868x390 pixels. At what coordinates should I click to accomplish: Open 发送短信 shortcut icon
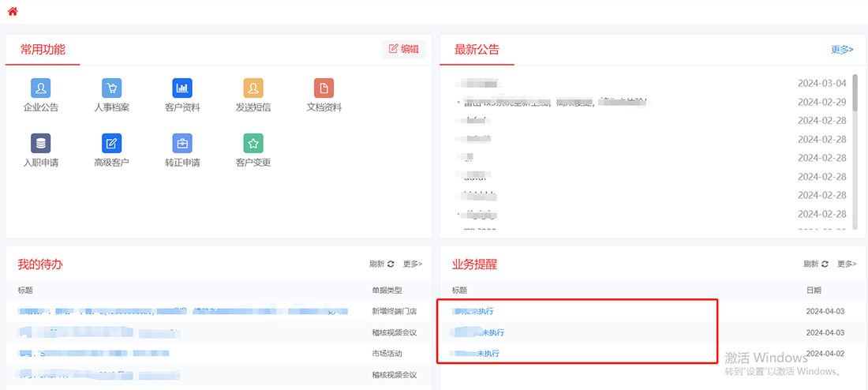click(253, 88)
